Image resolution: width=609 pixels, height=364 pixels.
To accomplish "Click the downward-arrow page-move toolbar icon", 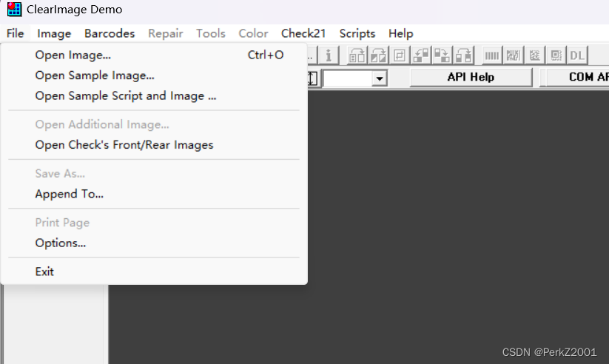I will 442,55.
